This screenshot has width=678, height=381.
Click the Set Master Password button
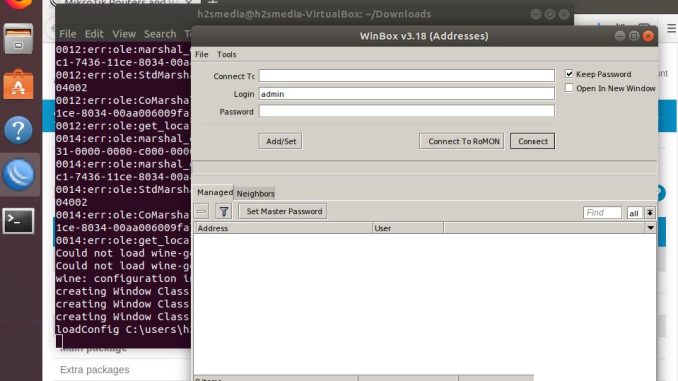tap(283, 211)
